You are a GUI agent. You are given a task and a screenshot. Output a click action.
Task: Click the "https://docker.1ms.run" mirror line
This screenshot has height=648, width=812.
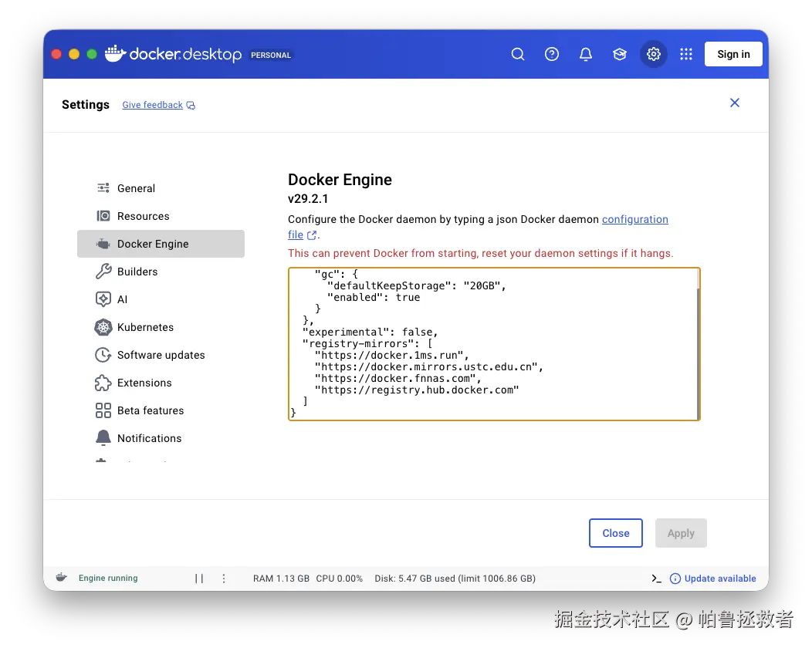392,356
